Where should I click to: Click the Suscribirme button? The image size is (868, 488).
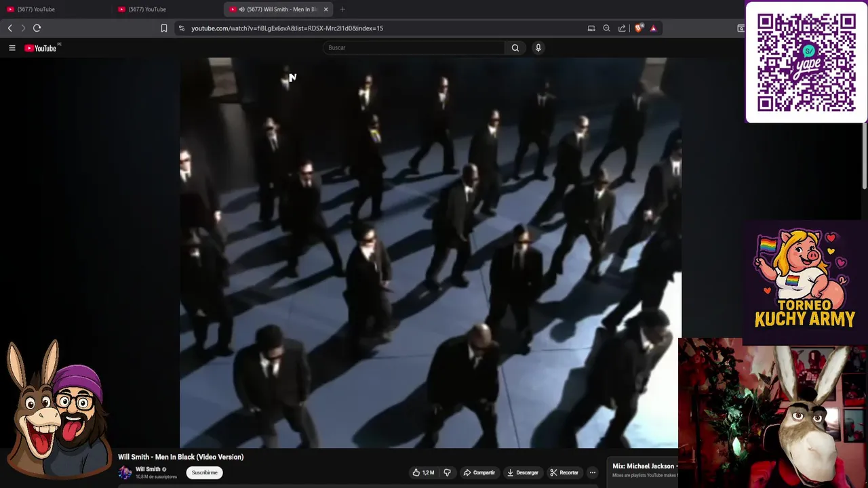coord(204,472)
